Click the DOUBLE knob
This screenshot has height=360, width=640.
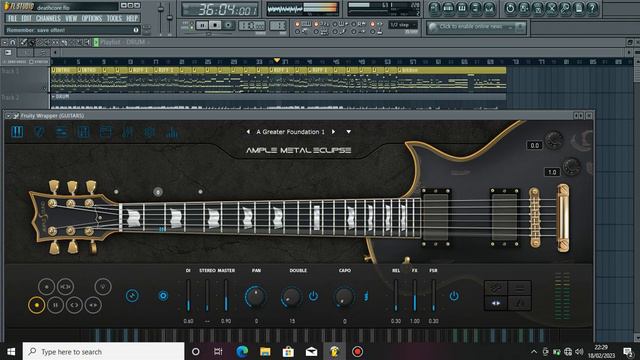(x=291, y=297)
